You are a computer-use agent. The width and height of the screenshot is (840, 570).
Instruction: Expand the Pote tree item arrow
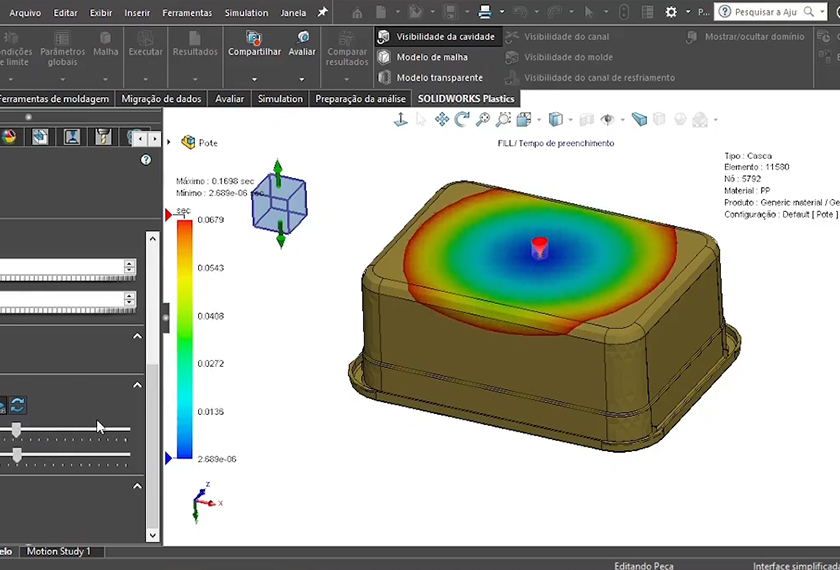pyautogui.click(x=169, y=142)
